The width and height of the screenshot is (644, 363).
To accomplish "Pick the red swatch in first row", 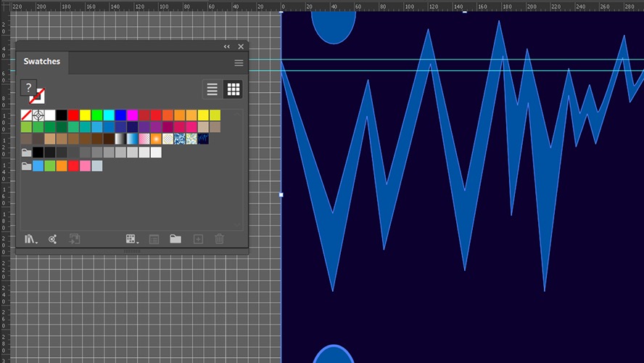I will pos(73,115).
